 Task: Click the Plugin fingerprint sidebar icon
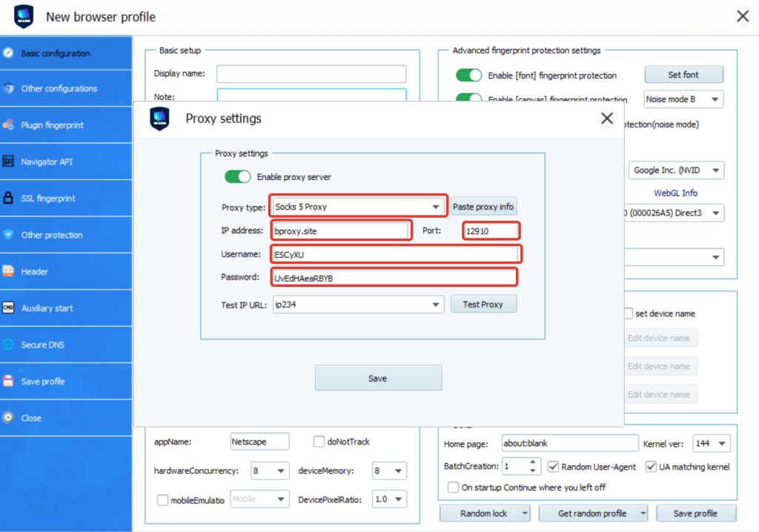(x=8, y=125)
